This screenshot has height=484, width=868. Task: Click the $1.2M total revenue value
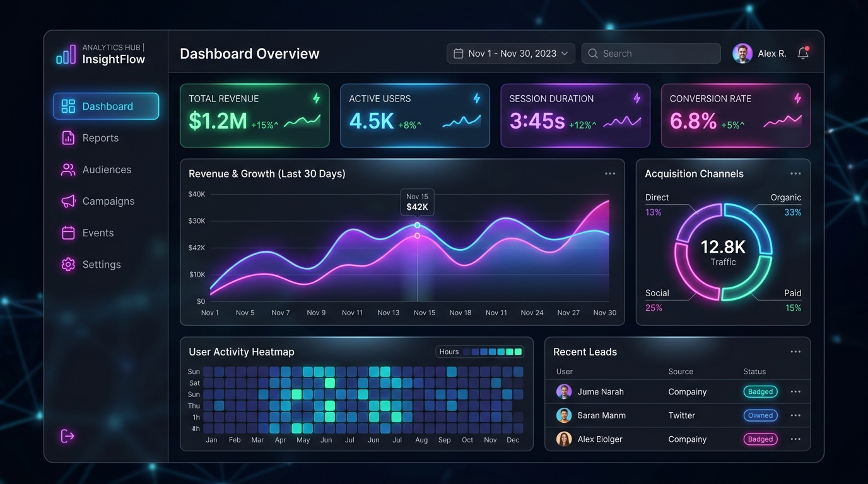point(218,120)
